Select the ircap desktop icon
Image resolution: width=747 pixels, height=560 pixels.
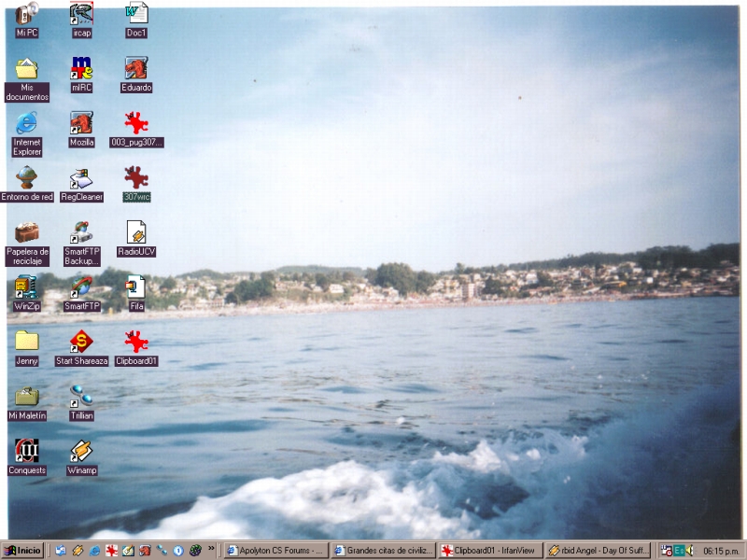click(81, 14)
